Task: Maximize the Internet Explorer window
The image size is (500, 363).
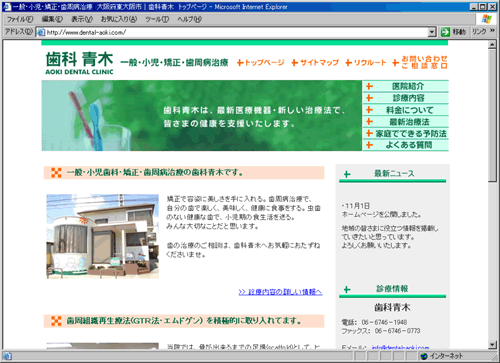Action: click(483, 7)
